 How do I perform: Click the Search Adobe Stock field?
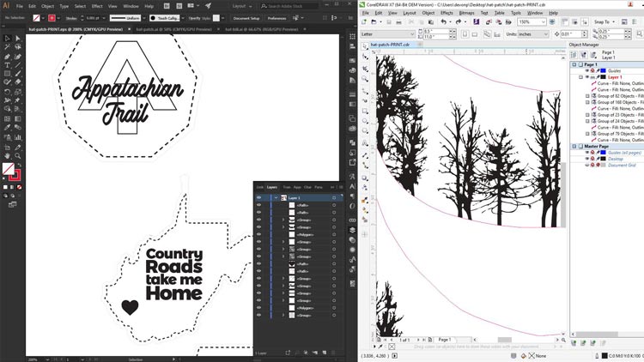(289, 6)
